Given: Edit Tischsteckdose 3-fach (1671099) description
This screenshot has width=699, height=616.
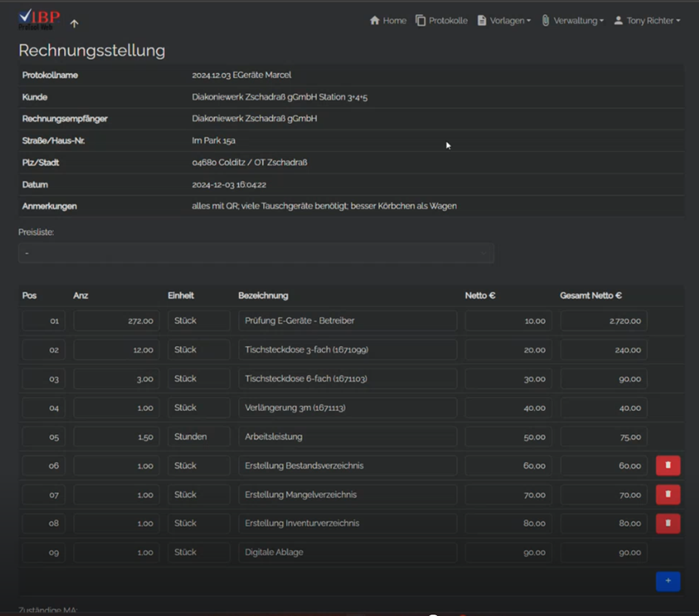Looking at the screenshot, I should point(347,350).
